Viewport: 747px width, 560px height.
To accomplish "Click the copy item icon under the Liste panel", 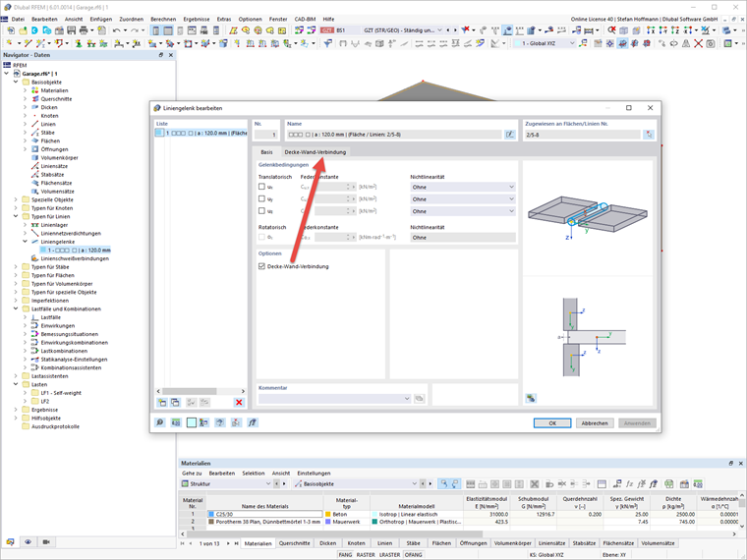I will tap(175, 403).
